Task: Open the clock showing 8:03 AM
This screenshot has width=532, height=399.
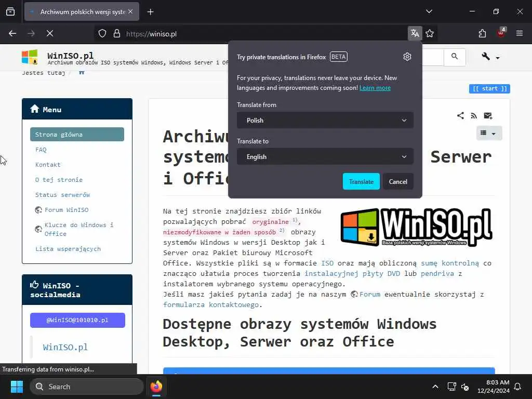Action: tap(493, 387)
